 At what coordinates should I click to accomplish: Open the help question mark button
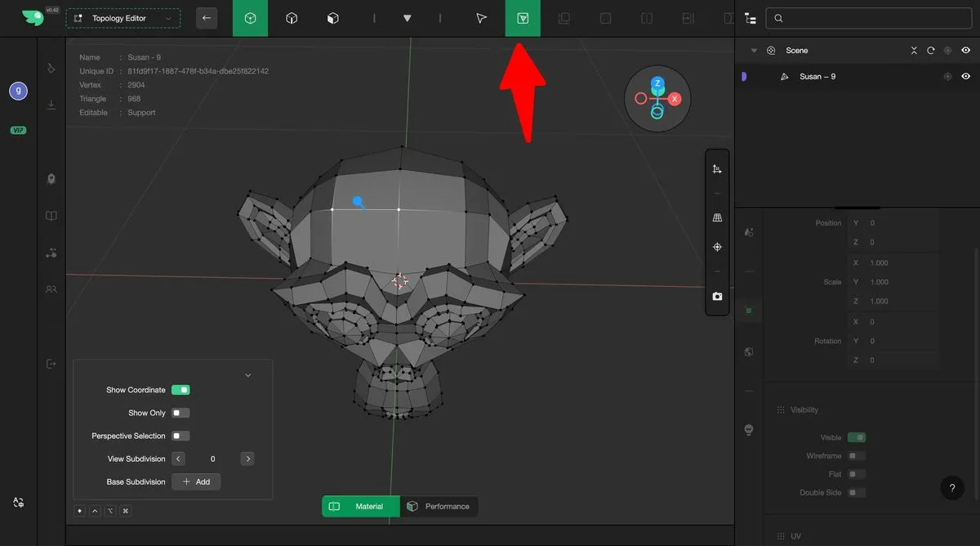coord(951,488)
